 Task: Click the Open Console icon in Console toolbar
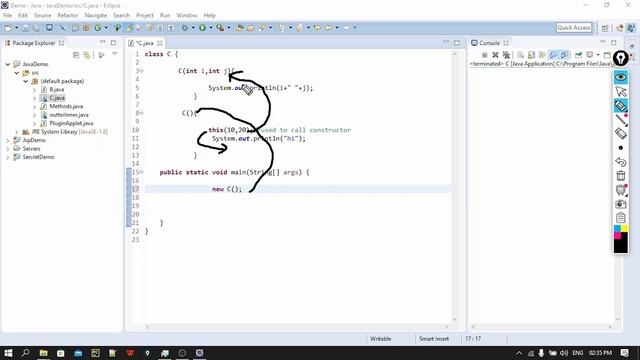coord(608,55)
